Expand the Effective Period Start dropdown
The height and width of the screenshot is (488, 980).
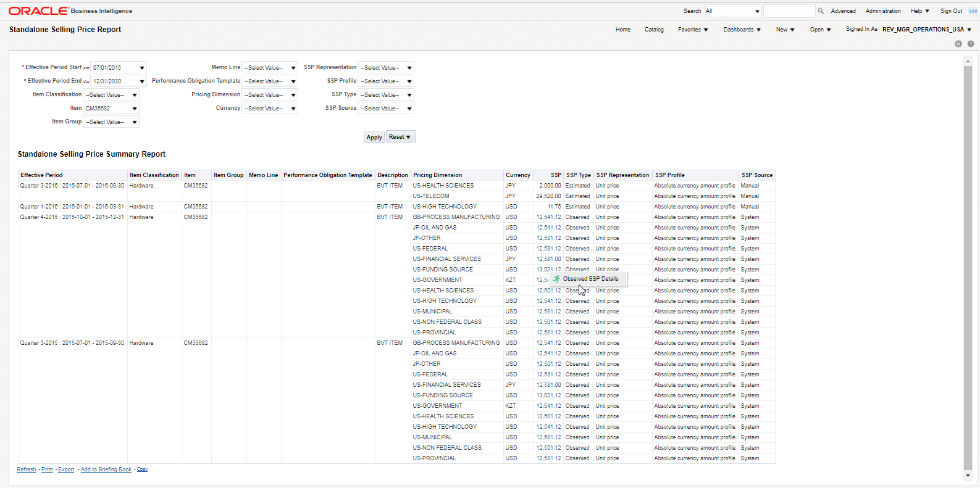click(142, 68)
